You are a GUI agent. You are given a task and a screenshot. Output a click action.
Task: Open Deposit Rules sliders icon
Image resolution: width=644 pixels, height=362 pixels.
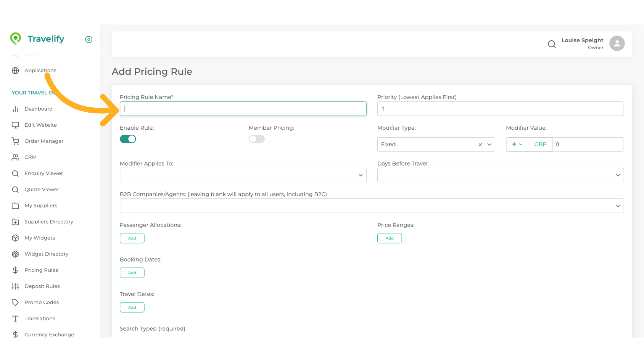tap(15, 286)
